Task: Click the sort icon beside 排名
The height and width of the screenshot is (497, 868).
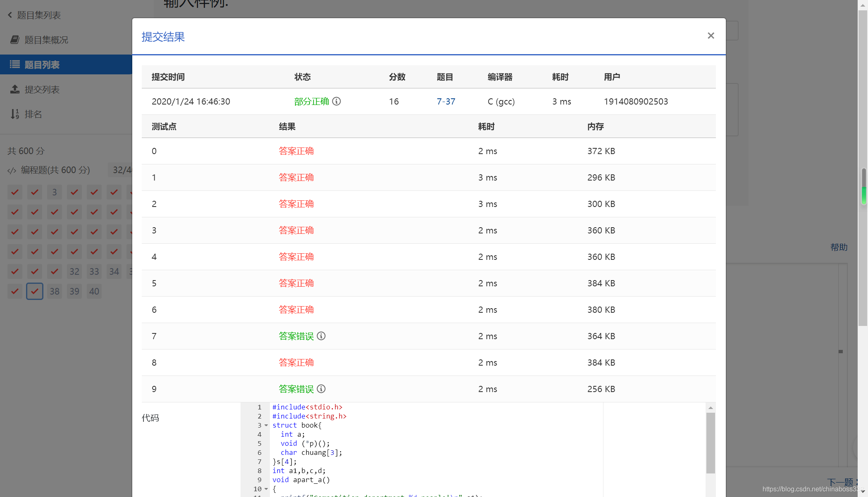Action: (x=15, y=114)
